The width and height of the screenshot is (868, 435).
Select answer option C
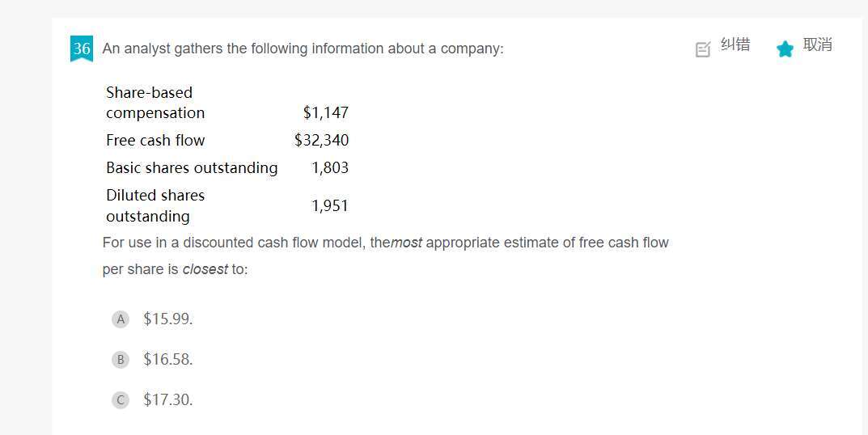[x=120, y=399]
